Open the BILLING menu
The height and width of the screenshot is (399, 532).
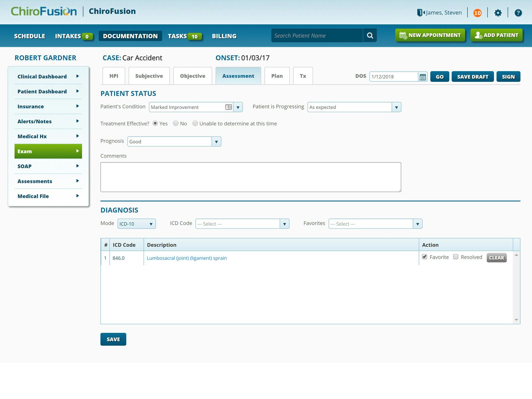[x=224, y=36]
